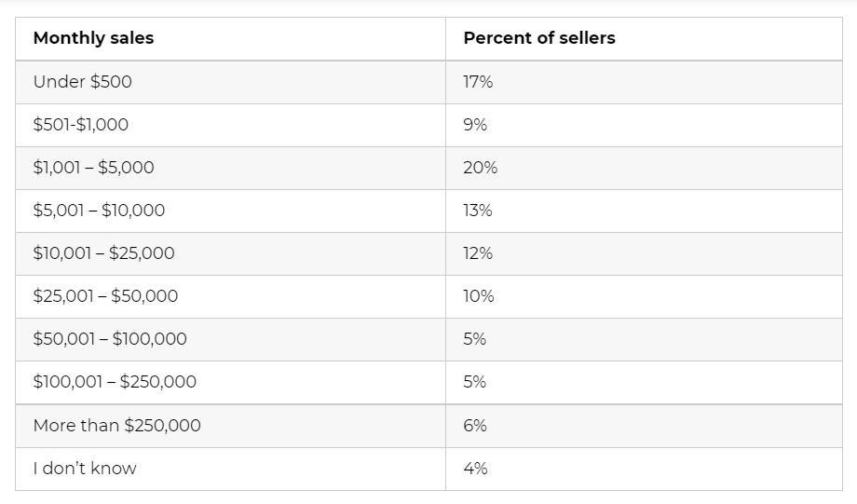
Task: Select the $5,001 – $10,000 range cell
Action: point(99,211)
